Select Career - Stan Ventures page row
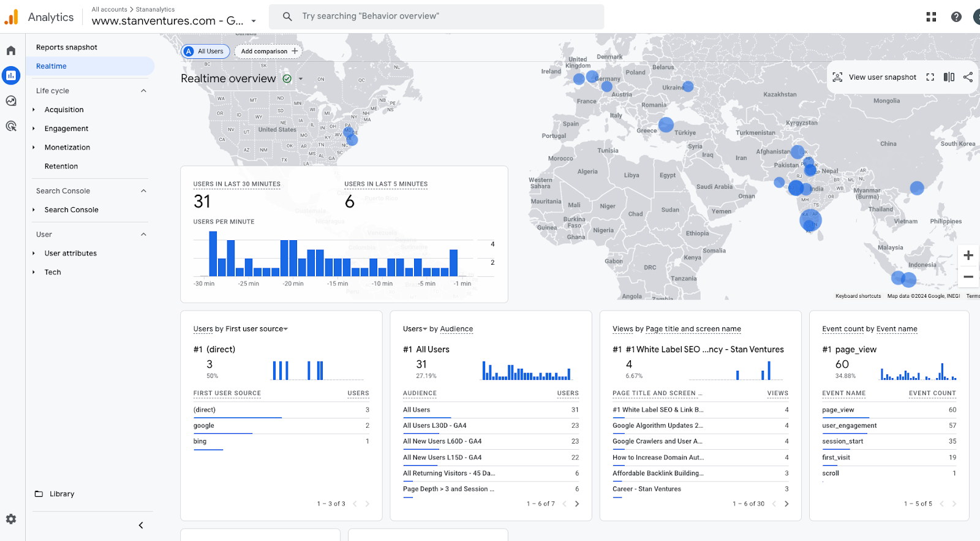The image size is (980, 541). click(701, 490)
